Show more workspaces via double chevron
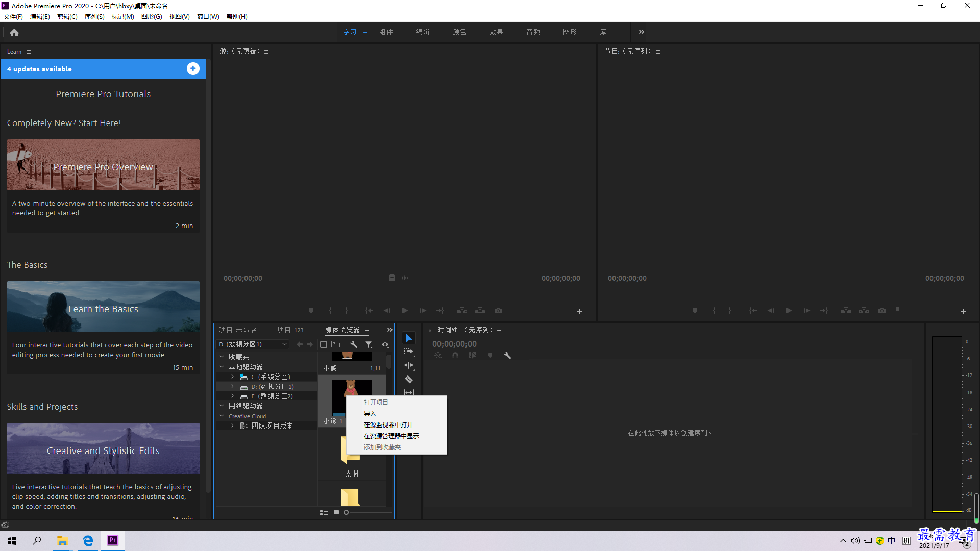The height and width of the screenshot is (551, 980). tap(642, 32)
